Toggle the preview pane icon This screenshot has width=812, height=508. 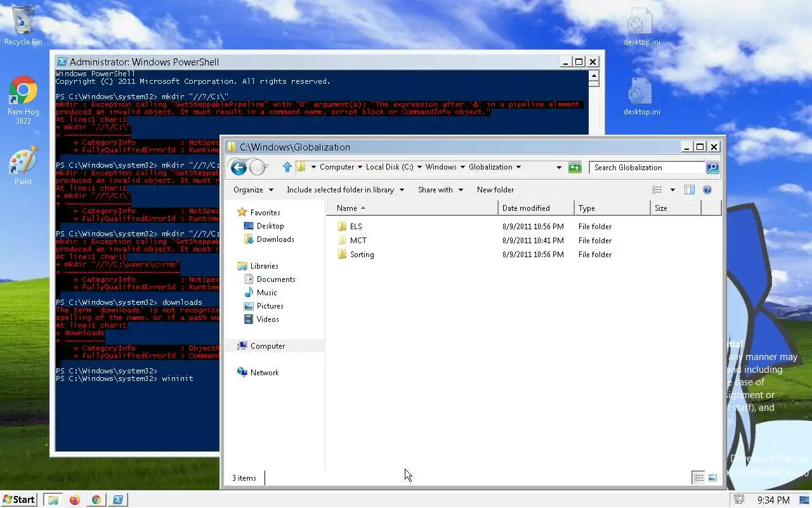(x=690, y=190)
